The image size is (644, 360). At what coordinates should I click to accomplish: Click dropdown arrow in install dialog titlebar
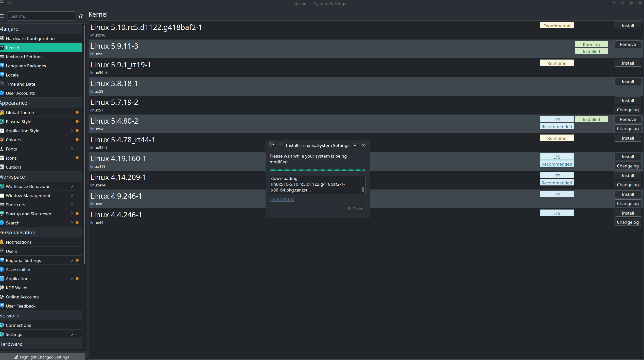coord(355,145)
